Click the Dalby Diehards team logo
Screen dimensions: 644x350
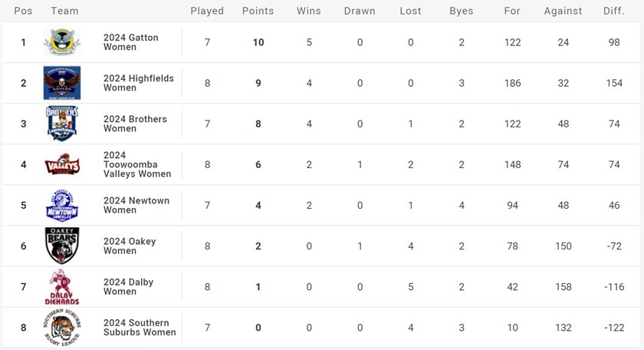[x=62, y=287]
